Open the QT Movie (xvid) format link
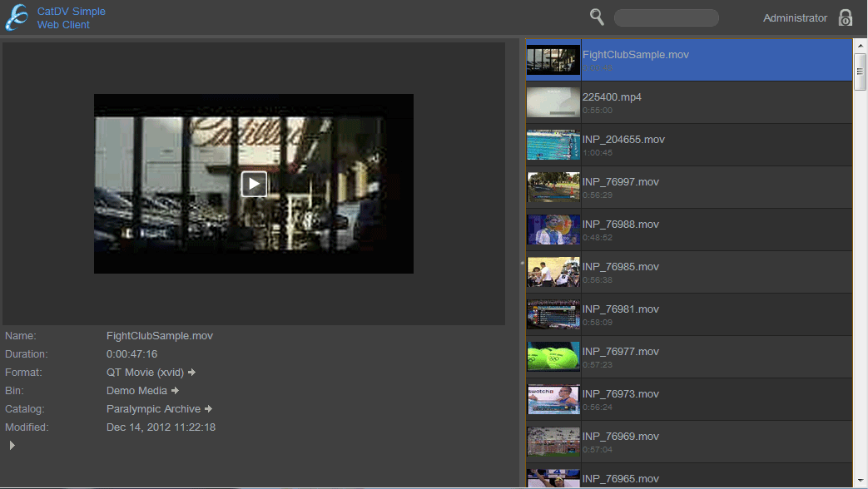The image size is (868, 489). click(145, 373)
